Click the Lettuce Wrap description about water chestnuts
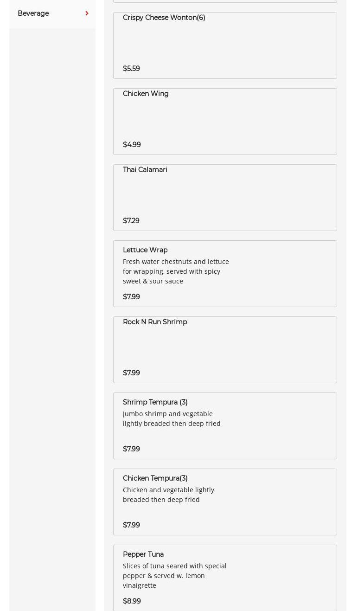364x611 pixels. click(176, 271)
